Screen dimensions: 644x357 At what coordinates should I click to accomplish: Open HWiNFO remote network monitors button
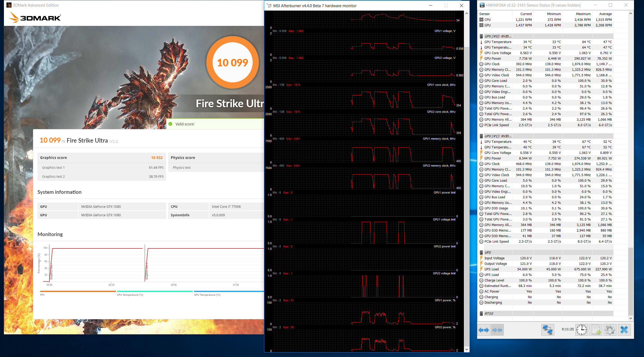click(547, 330)
